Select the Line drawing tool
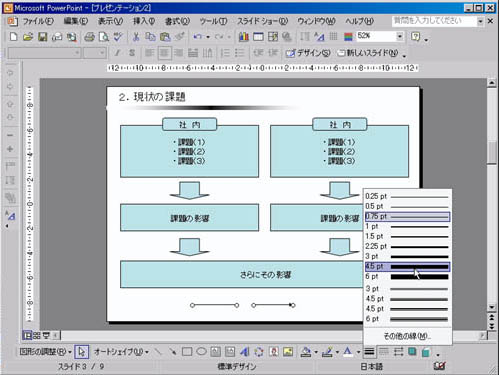 click(x=158, y=351)
